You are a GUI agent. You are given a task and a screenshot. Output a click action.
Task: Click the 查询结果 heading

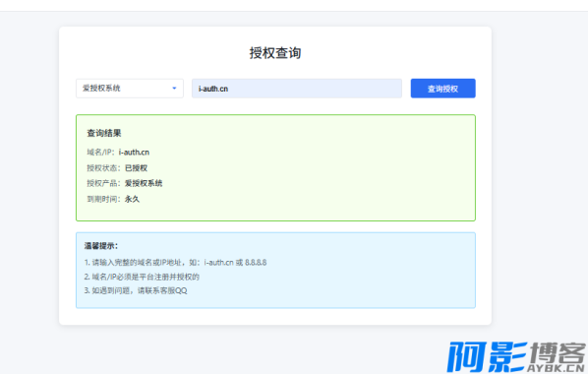104,133
